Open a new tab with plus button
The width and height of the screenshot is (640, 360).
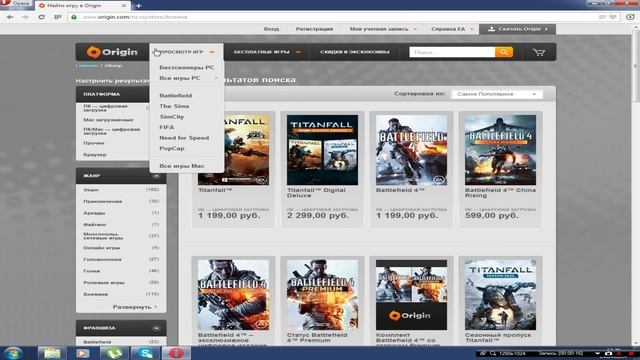pos(138,6)
